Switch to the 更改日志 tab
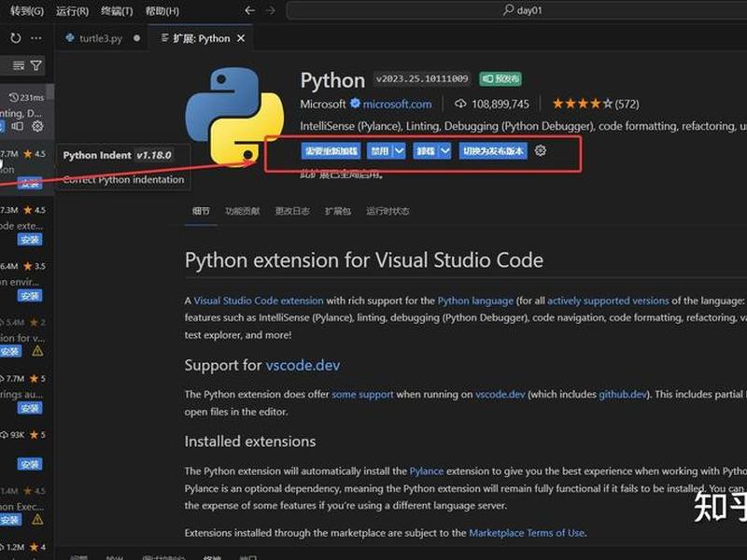This screenshot has width=747, height=560. pos(292,211)
